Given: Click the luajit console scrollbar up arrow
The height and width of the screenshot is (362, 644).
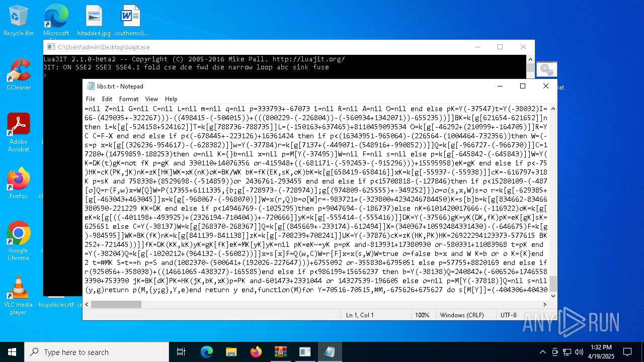Looking at the screenshot, I should 530,59.
